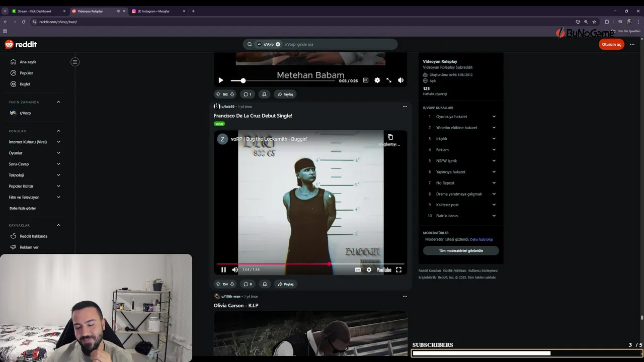The width and height of the screenshot is (644, 362).
Task: Mute the YouTube embed volume
Action: pyautogui.click(x=235, y=269)
